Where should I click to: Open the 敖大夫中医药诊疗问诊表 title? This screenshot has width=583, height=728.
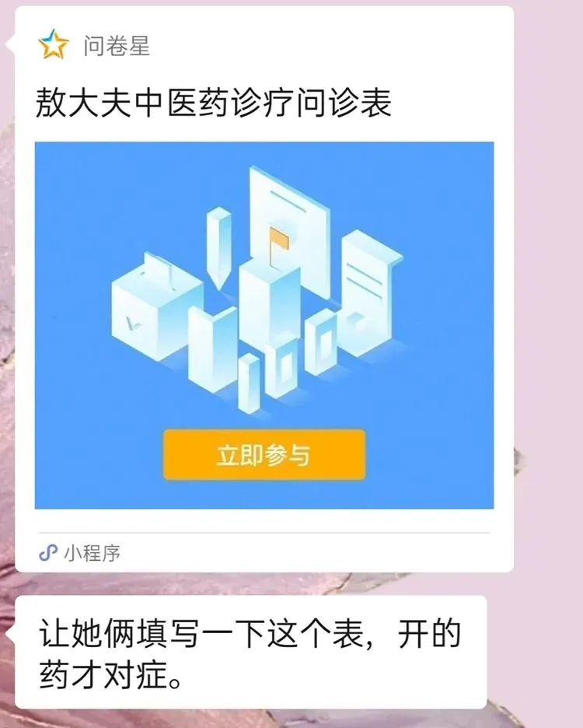[x=213, y=103]
